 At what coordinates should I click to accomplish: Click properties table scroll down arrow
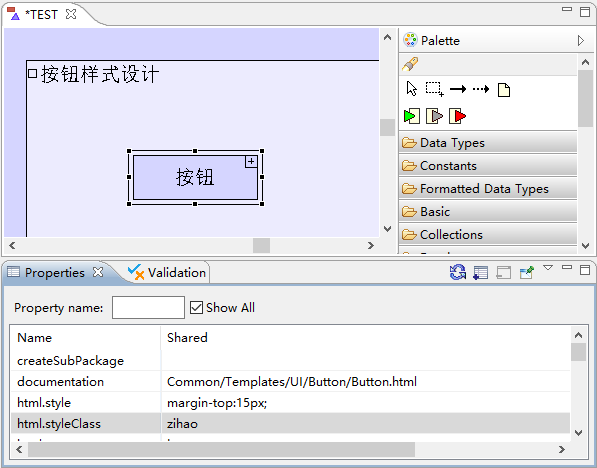pos(578,433)
